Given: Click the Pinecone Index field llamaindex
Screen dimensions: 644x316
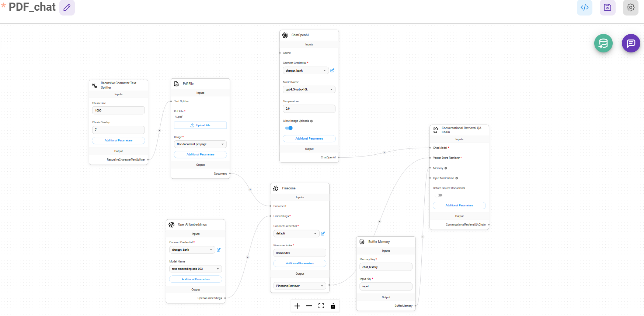Looking at the screenshot, I should [300, 253].
